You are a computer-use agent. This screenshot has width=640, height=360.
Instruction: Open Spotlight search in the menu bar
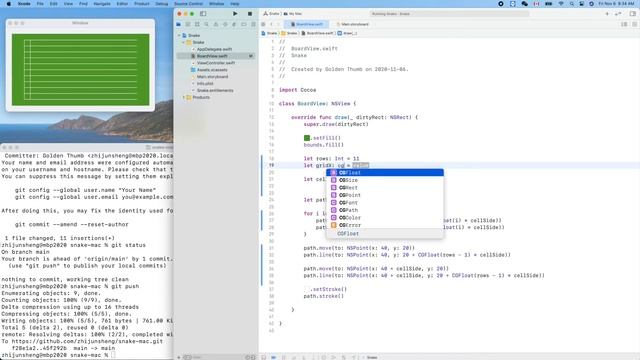click(572, 4)
